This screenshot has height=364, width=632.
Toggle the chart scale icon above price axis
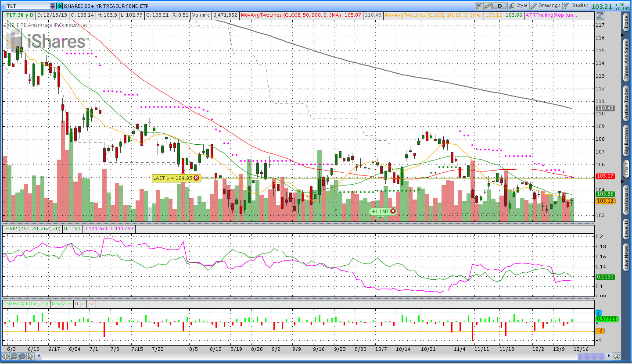pyautogui.click(x=600, y=15)
